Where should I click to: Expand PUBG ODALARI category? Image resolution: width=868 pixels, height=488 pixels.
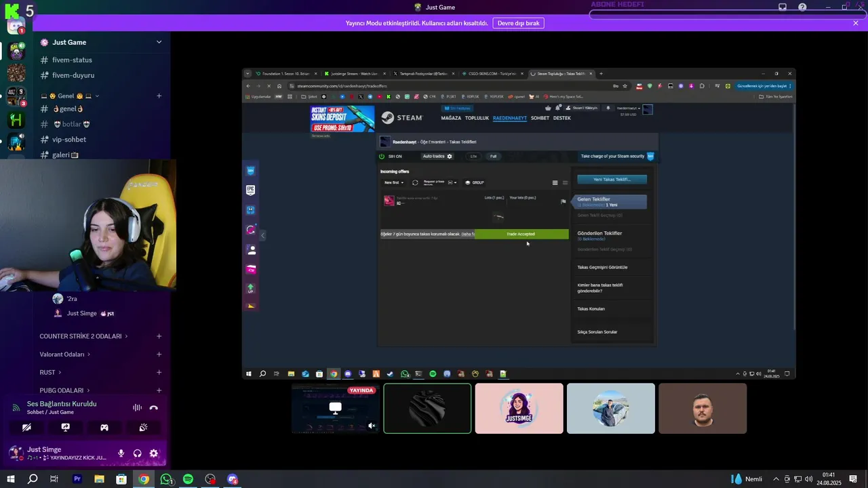(64, 390)
